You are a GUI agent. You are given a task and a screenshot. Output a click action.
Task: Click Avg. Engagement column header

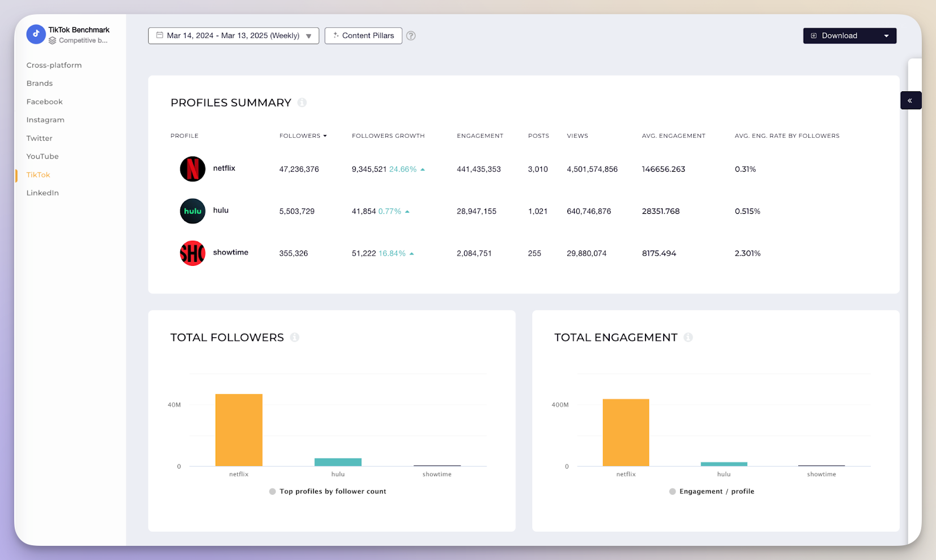click(x=674, y=136)
